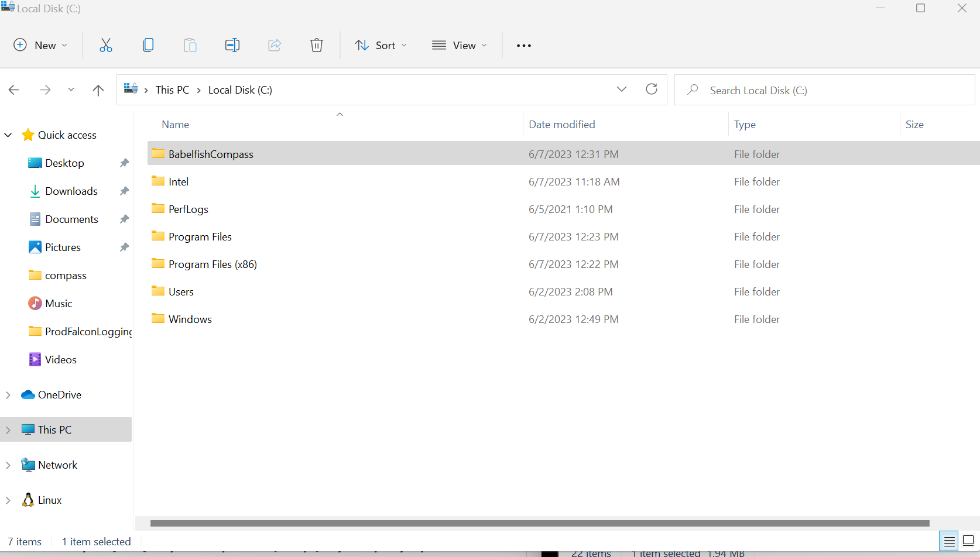Image resolution: width=980 pixels, height=557 pixels.
Task: Click the pin icon next to Pictures
Action: pyautogui.click(x=124, y=247)
